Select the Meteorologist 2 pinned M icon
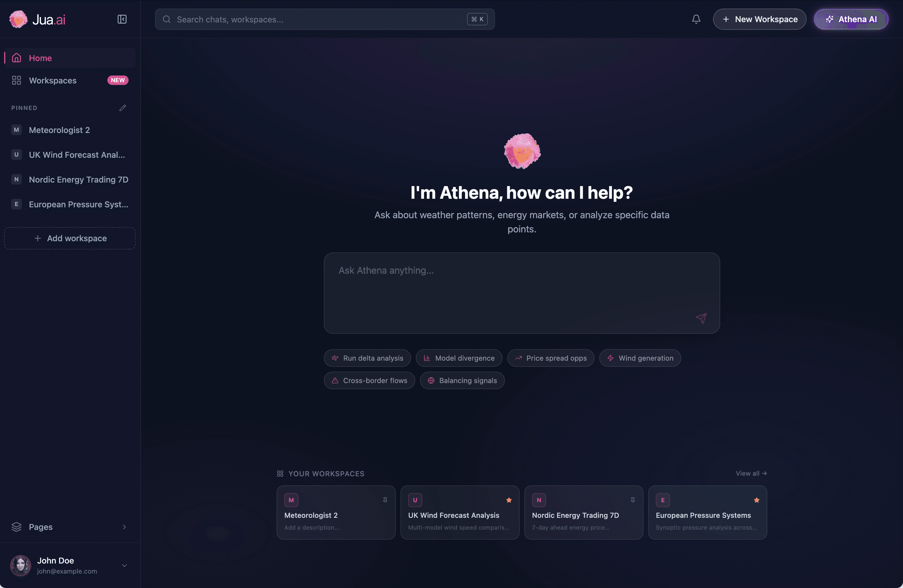Viewport: 903px width, 588px height. click(16, 130)
